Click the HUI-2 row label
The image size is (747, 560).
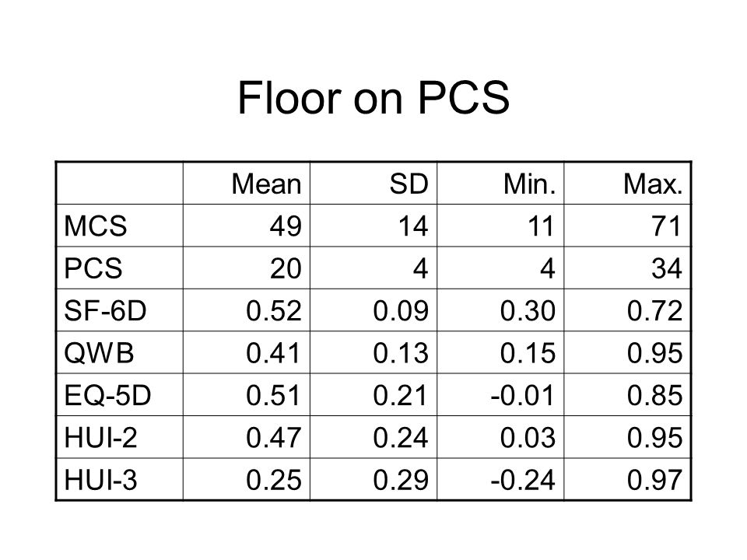100,438
